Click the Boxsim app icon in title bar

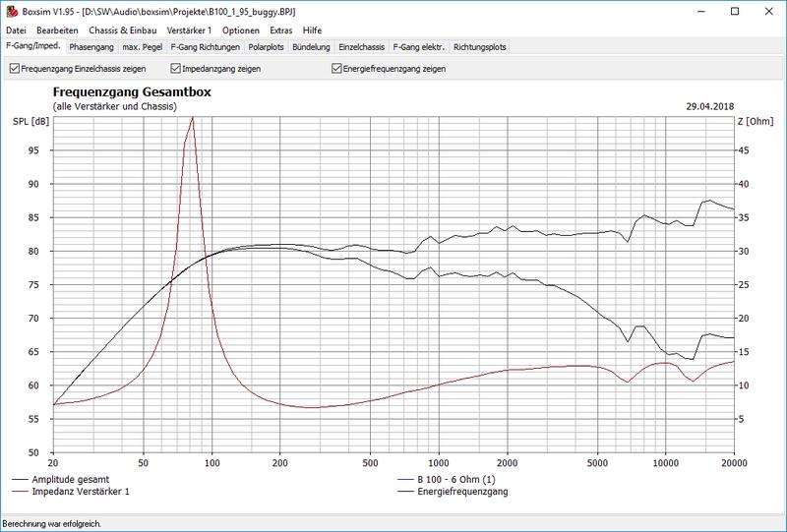(x=12, y=12)
